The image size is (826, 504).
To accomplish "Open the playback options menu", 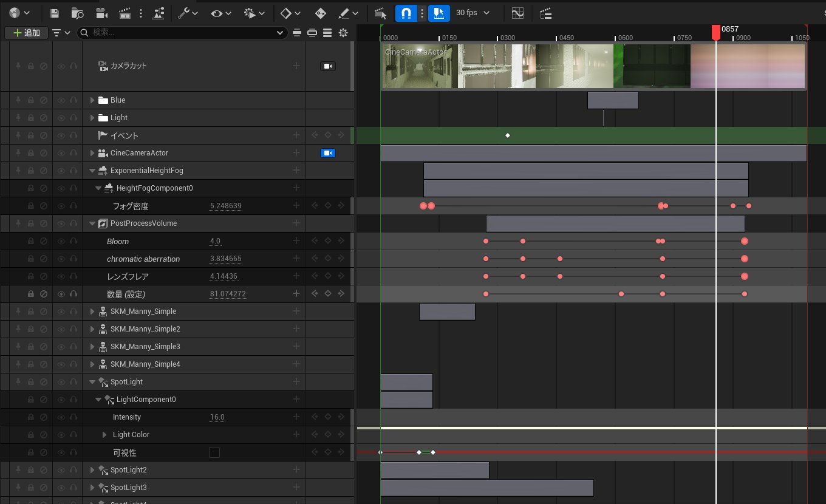I will pyautogui.click(x=254, y=13).
